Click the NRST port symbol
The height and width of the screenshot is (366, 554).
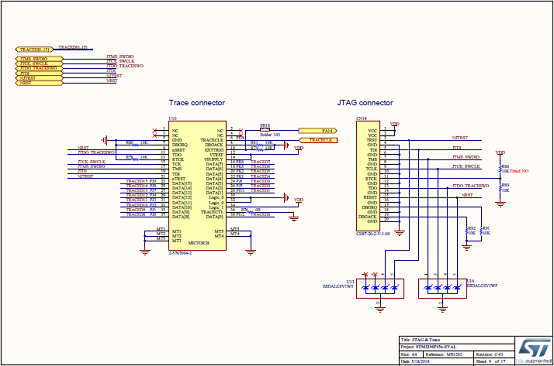39,83
